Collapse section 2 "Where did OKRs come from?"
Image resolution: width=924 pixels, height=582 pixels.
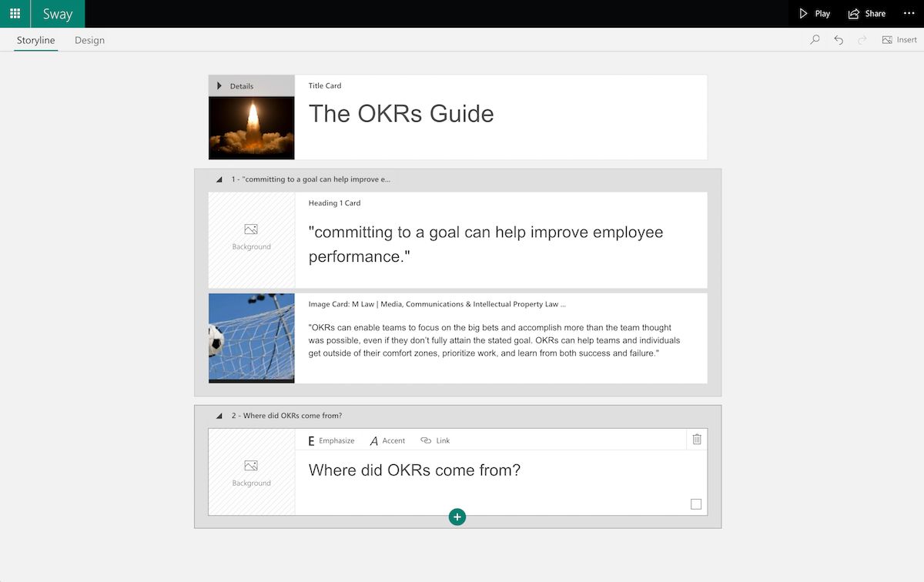tap(219, 416)
